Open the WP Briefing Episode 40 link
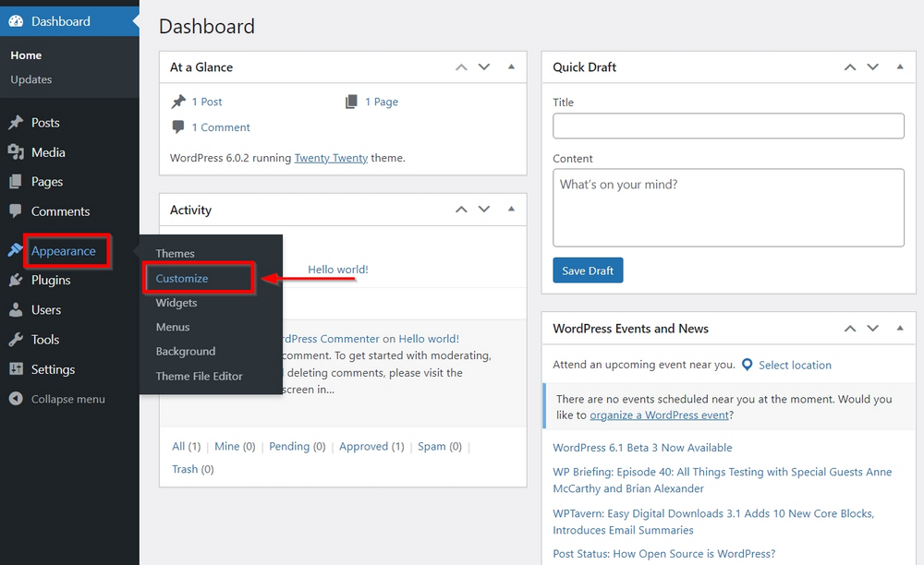 click(x=723, y=480)
